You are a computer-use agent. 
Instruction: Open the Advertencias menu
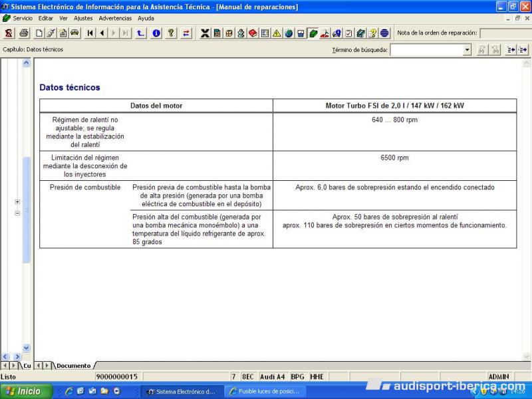pos(115,18)
